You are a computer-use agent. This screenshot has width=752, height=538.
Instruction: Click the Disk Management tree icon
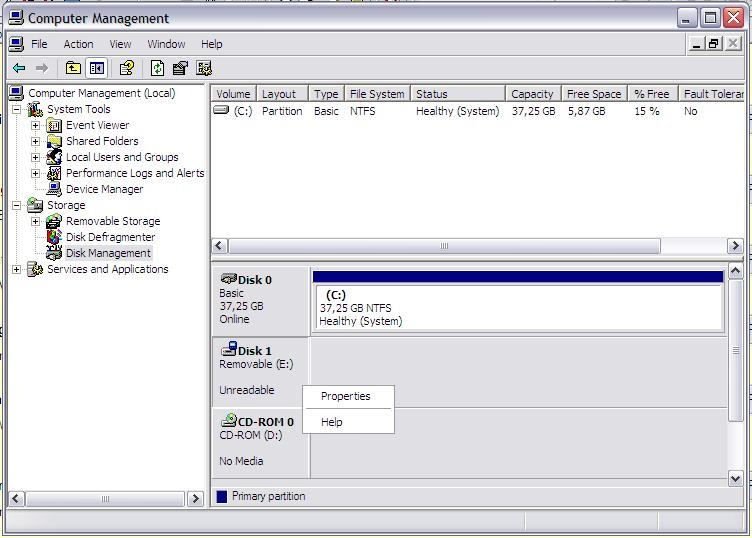pos(54,253)
